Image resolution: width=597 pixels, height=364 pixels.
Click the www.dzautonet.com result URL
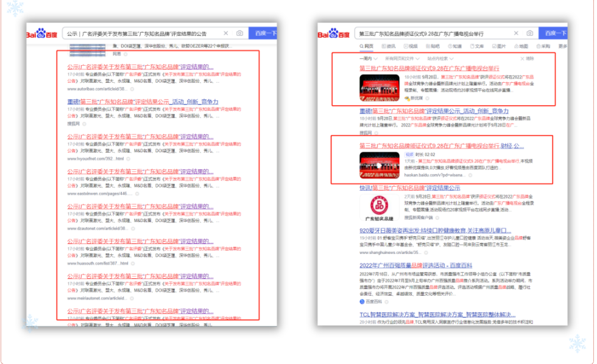point(97,229)
